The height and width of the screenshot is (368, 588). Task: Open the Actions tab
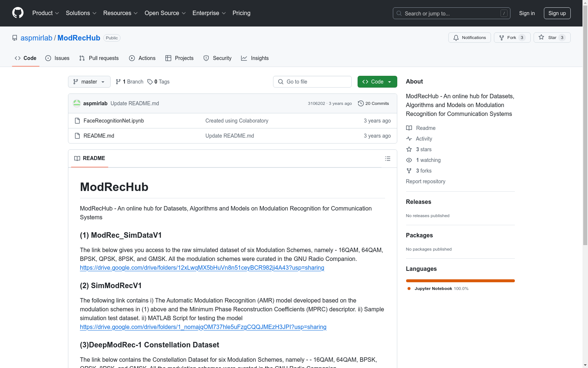pos(142,58)
